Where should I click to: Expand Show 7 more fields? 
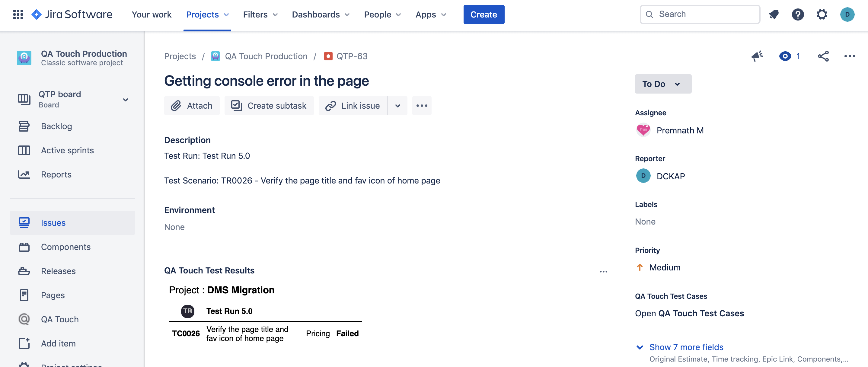686,347
